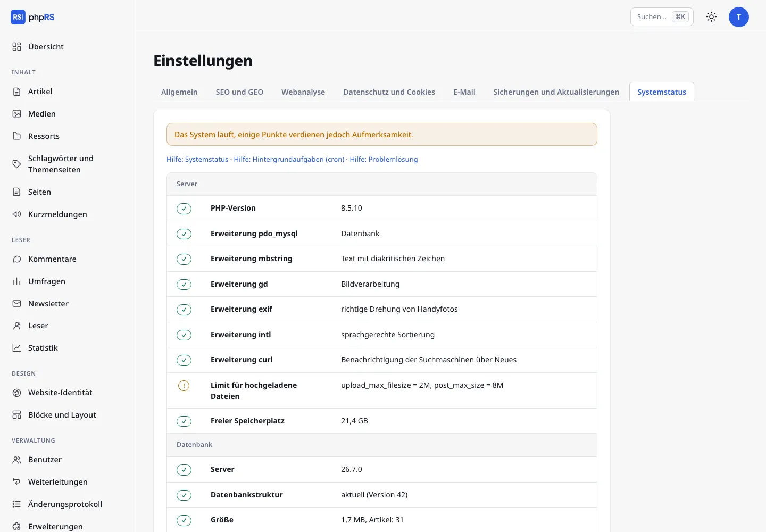
Task: Click the Weiterleitungen redirect arrow icon
Action: [x=17, y=482]
